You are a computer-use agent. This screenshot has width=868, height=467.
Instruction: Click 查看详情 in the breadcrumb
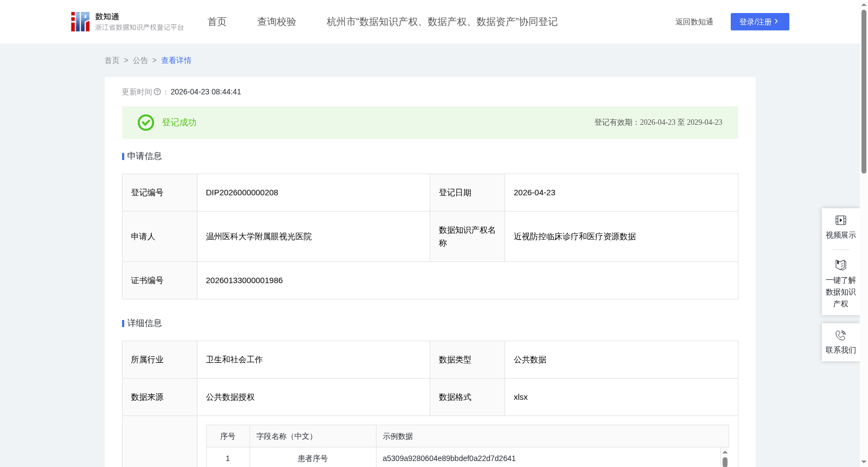[x=176, y=61]
